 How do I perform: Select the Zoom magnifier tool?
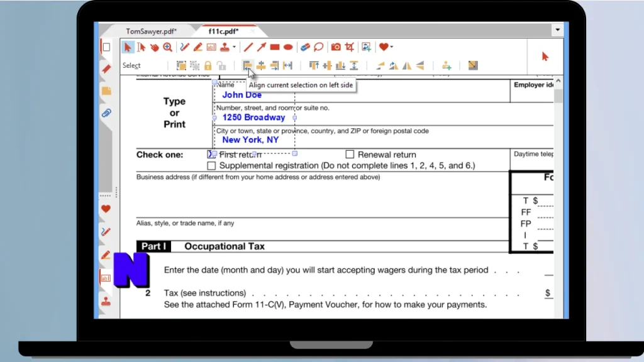click(x=167, y=47)
